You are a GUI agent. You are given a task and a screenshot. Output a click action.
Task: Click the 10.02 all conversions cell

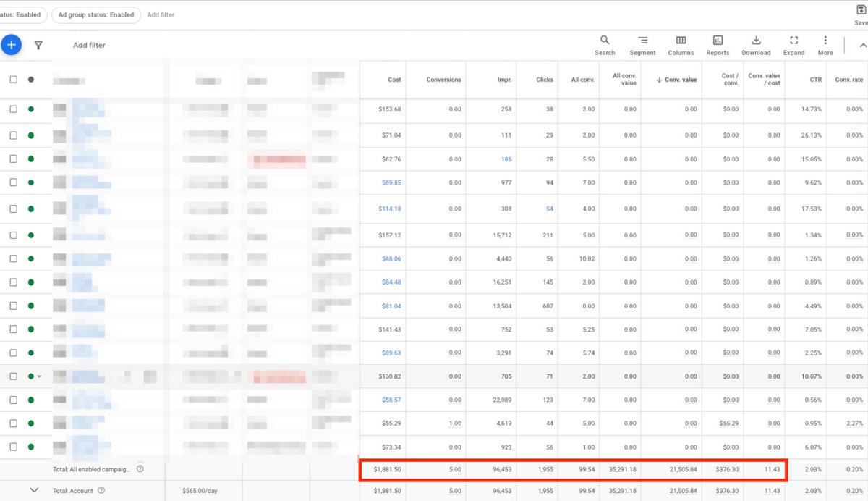click(x=586, y=258)
